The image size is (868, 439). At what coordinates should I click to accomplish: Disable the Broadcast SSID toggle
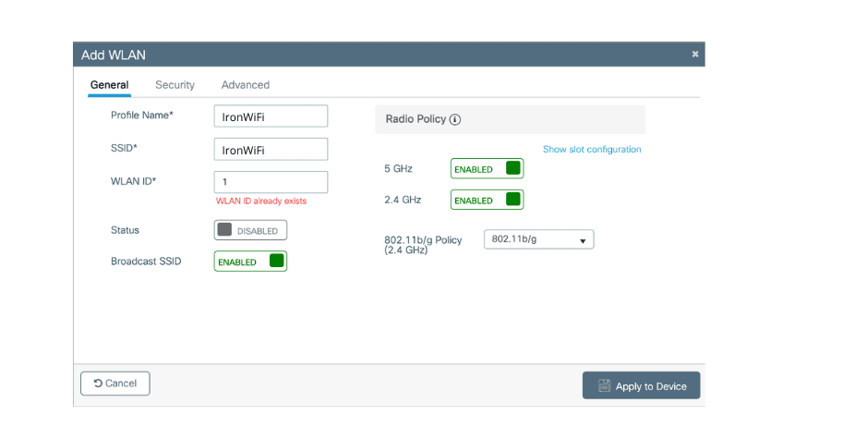click(x=250, y=262)
